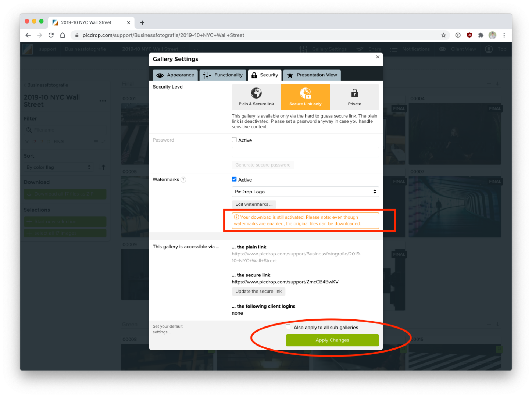The width and height of the screenshot is (532, 397).
Task: Click the Businessfotografie breadcrumb
Action: [85, 49]
